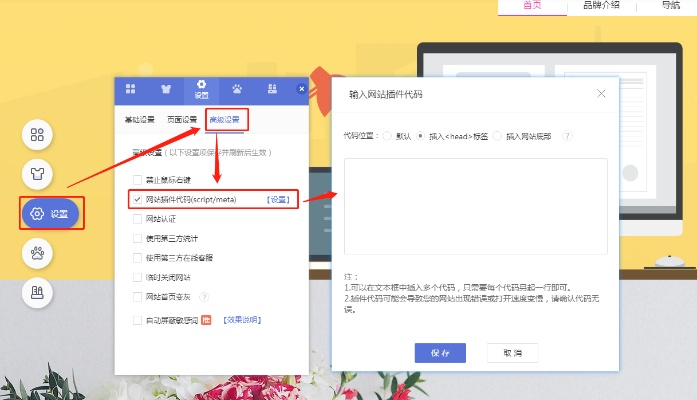Close the blue settings panel
Screen dimensions: 697x400
[301, 89]
